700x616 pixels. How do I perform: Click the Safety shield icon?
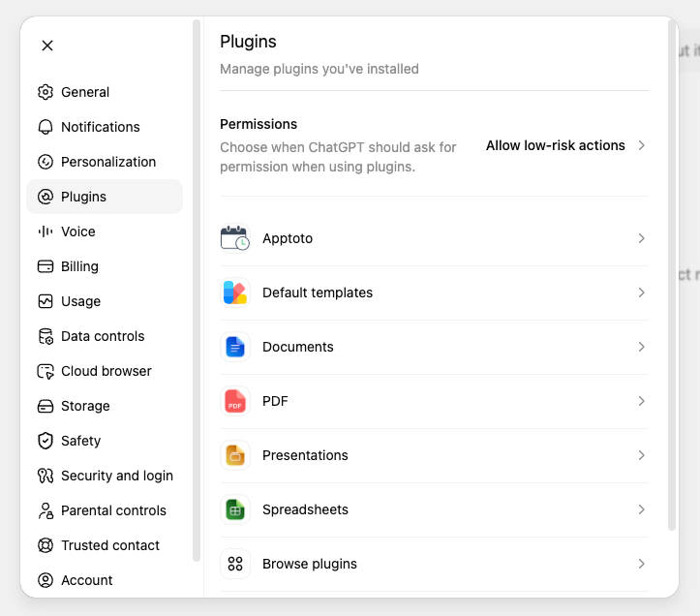tap(46, 441)
